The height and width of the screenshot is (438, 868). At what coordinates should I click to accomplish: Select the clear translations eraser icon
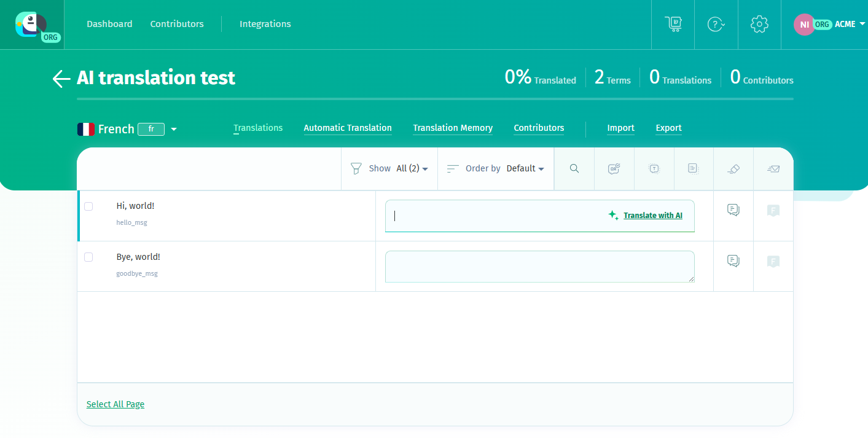(x=733, y=168)
